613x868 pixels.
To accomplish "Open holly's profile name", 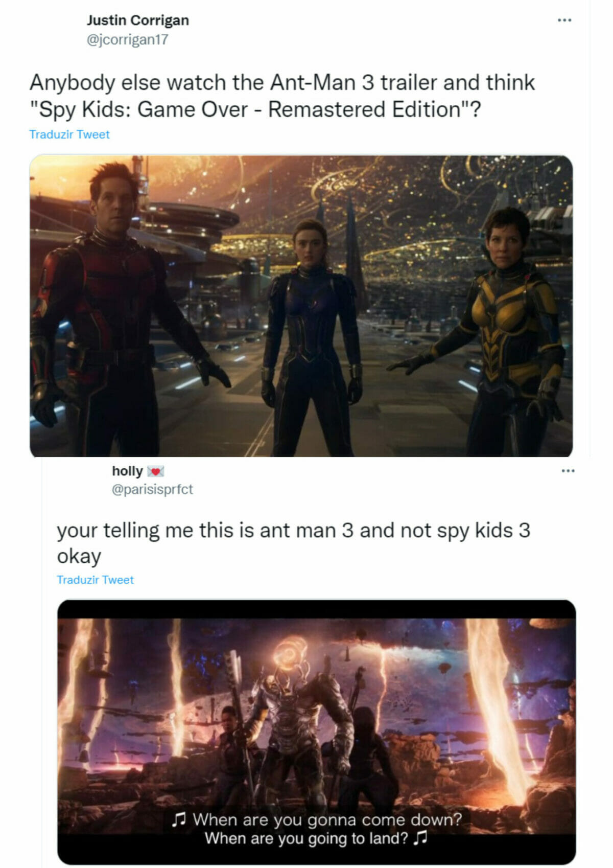I will pos(127,471).
